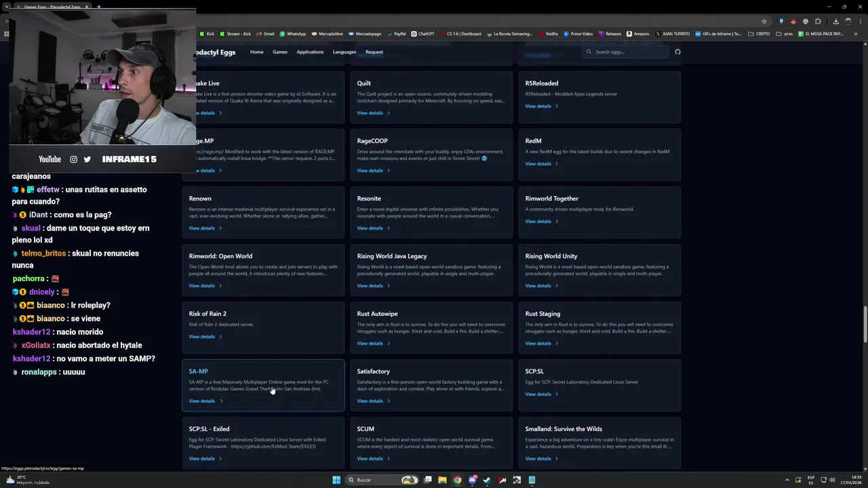
Task: View details for Satisfactory
Action: [374, 401]
